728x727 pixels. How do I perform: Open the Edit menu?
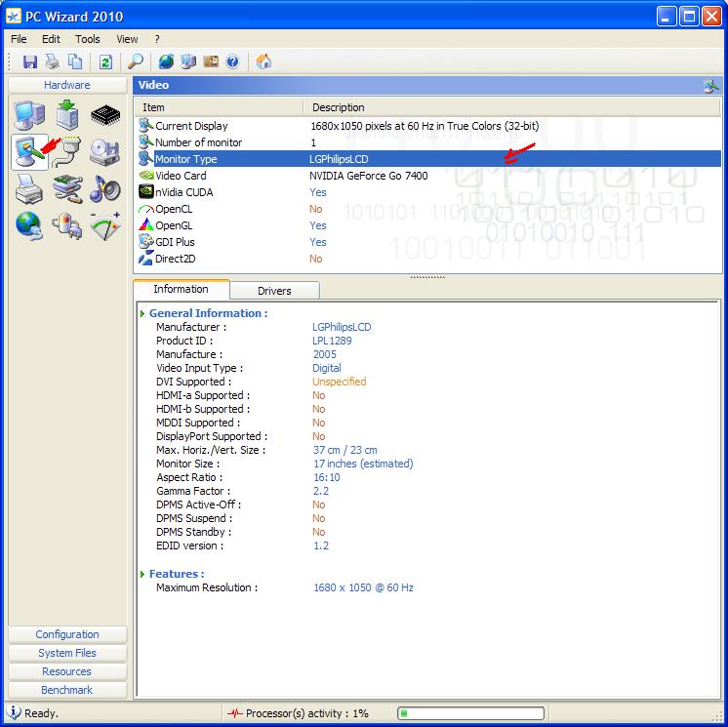tap(51, 39)
